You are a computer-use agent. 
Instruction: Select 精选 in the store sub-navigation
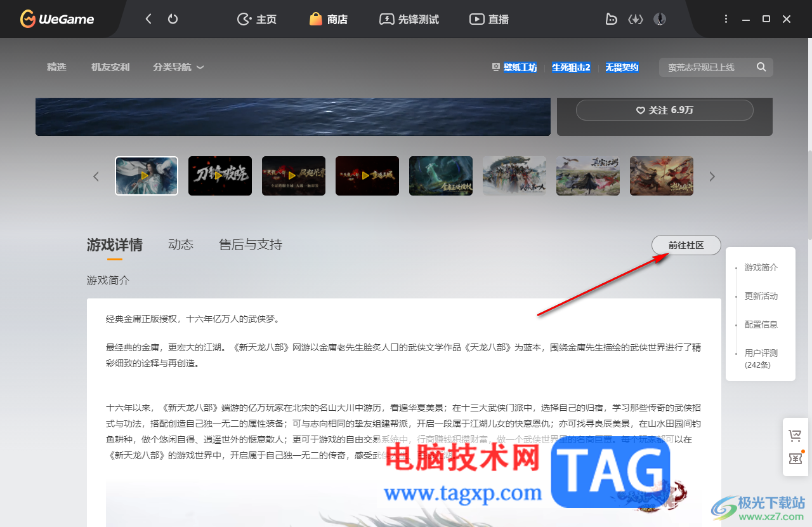pos(56,67)
